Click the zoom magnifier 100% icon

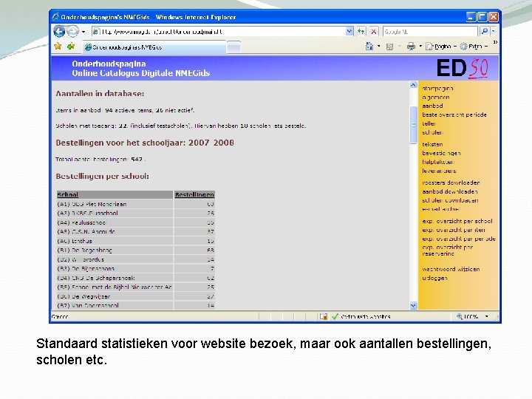(460, 316)
